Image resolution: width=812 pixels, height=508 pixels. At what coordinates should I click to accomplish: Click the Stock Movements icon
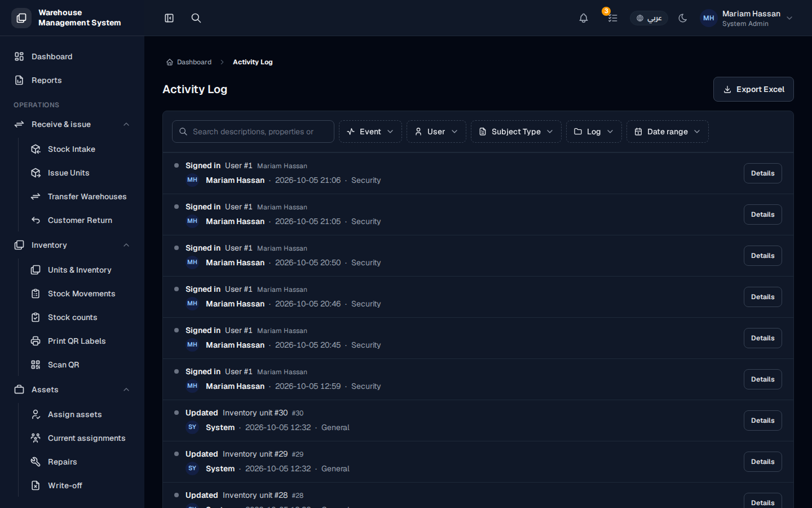click(36, 294)
